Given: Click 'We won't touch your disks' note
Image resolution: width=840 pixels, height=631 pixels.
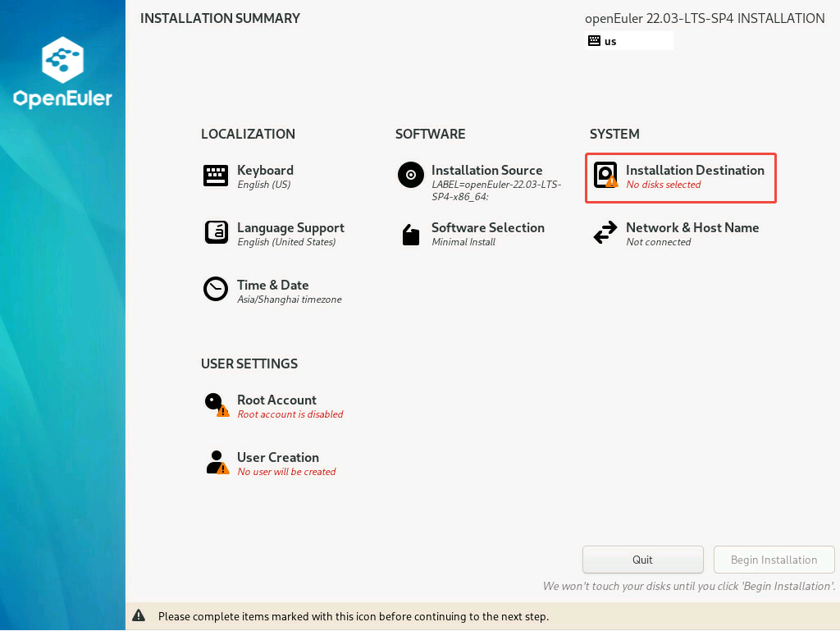Looking at the screenshot, I should (689, 586).
